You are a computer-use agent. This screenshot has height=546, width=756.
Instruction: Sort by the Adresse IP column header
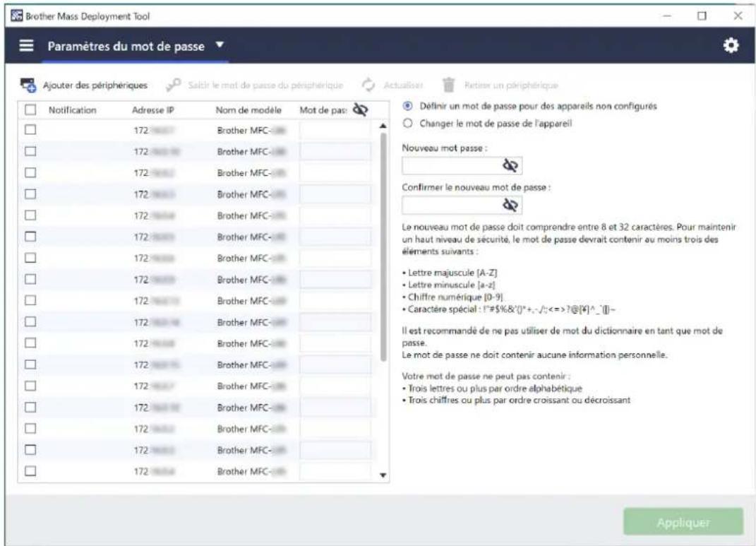point(153,110)
